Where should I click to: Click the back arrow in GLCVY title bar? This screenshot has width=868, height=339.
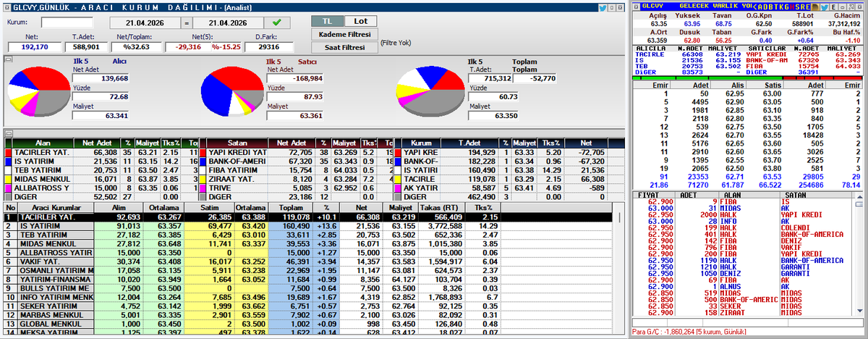click(754, 7)
